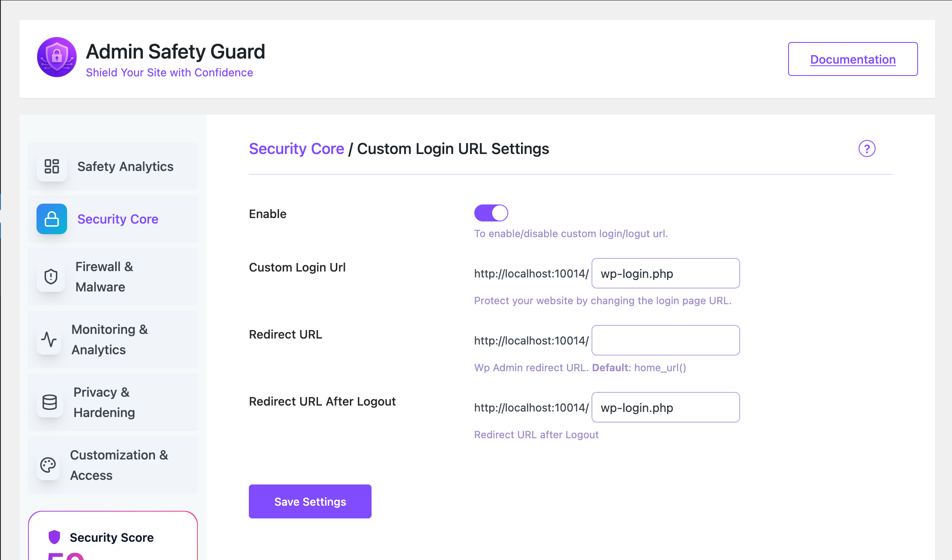Disable the custom login URL toggle
Image resolution: width=952 pixels, height=560 pixels.
491,213
